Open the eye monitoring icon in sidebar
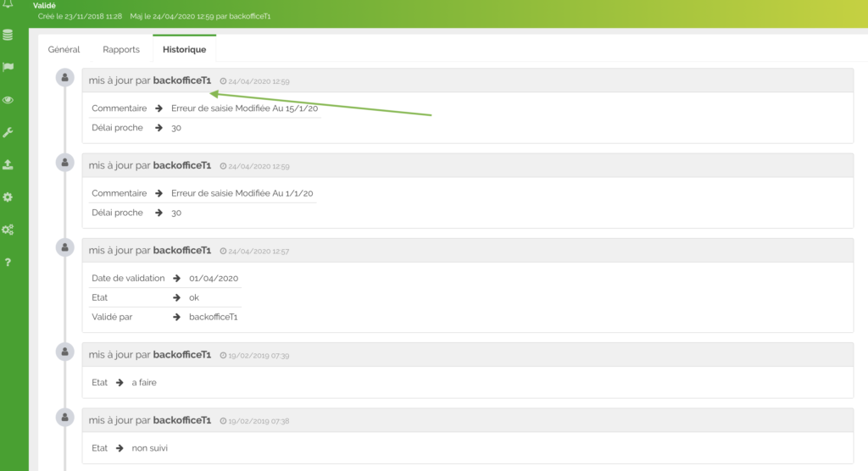The width and height of the screenshot is (868, 471). pyautogui.click(x=8, y=100)
